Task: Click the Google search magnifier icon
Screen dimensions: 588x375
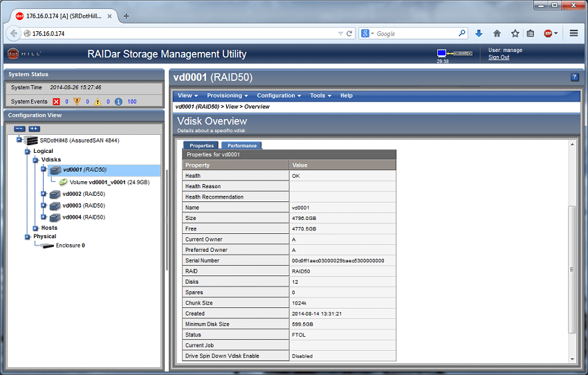Action: click(462, 33)
